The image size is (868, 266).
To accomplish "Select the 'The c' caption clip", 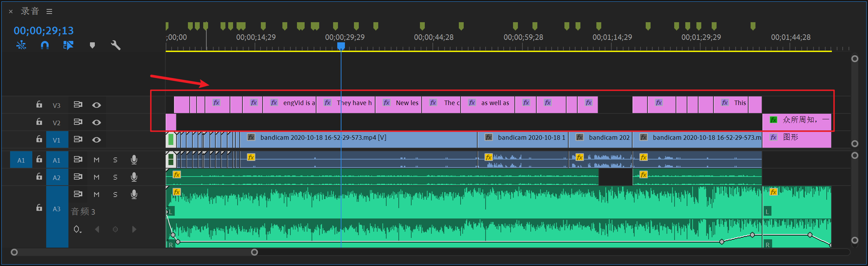I will click(441, 105).
